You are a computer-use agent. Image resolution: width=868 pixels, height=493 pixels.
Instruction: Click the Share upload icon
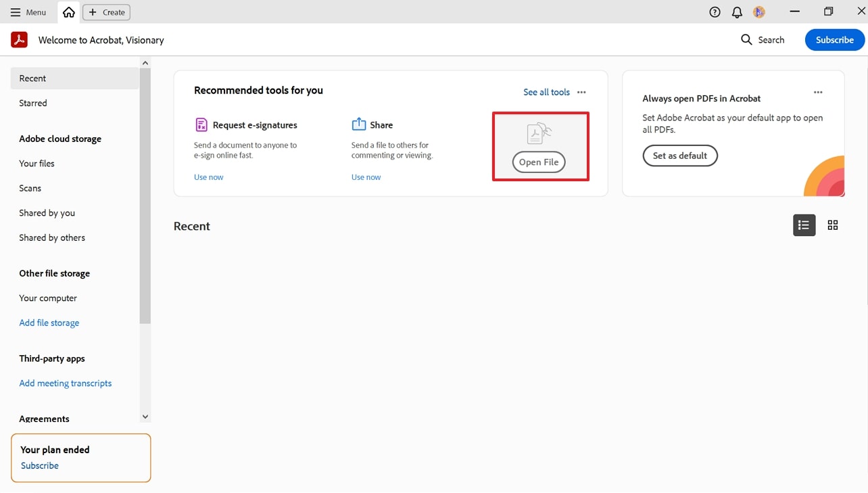359,124
